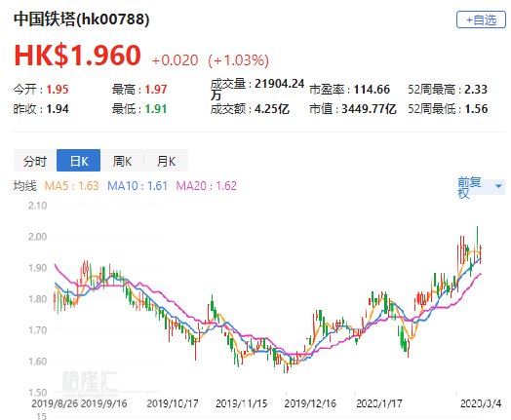511x420 pixels.
Task: Click 昨收 value 1.94
Action: (58, 109)
